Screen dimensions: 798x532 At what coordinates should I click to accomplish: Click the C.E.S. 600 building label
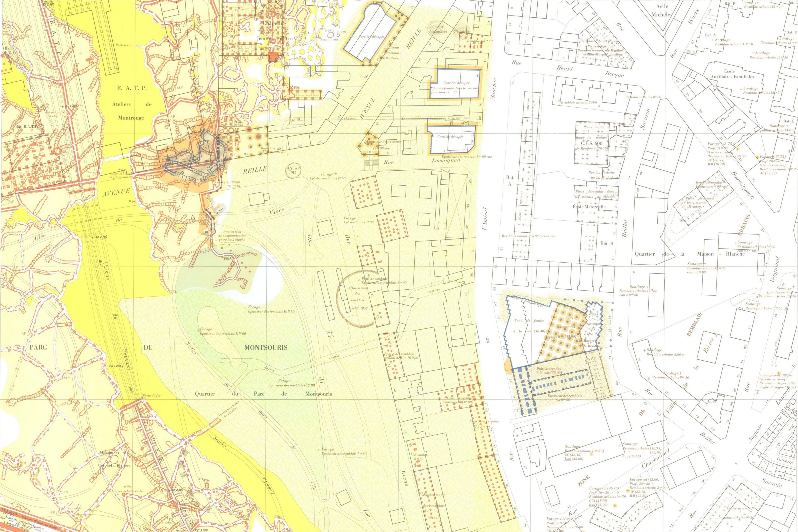(x=591, y=143)
